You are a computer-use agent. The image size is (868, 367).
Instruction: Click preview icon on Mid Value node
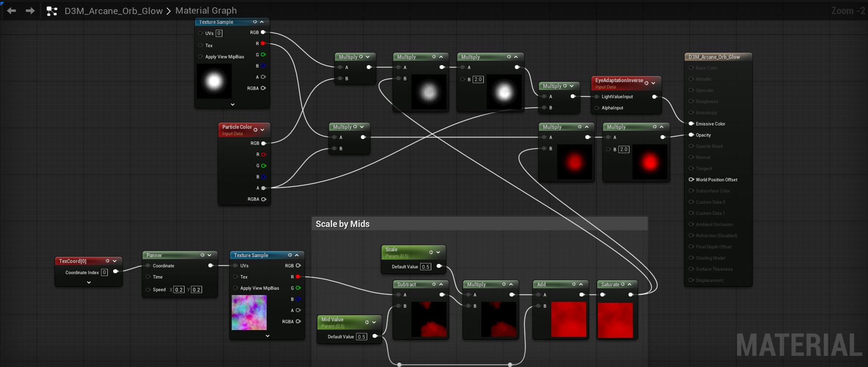(367, 322)
